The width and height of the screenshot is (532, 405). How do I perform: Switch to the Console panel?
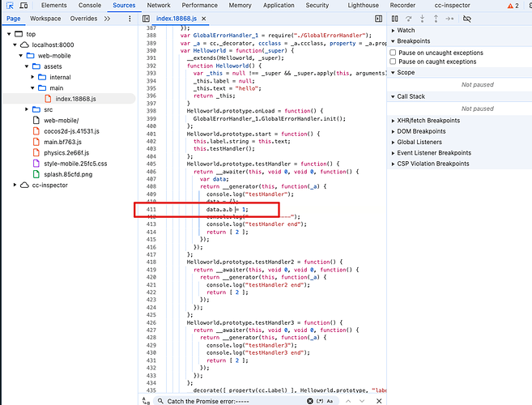click(90, 6)
